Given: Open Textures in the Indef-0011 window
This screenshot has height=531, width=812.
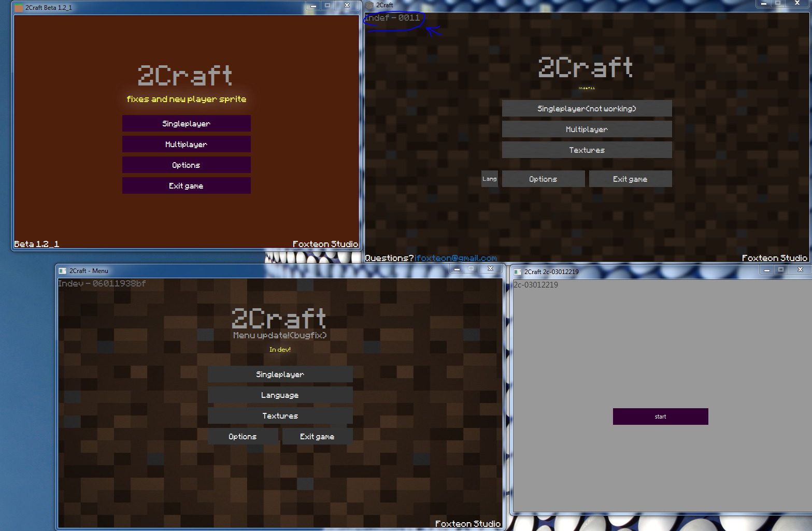Looking at the screenshot, I should pyautogui.click(x=587, y=150).
